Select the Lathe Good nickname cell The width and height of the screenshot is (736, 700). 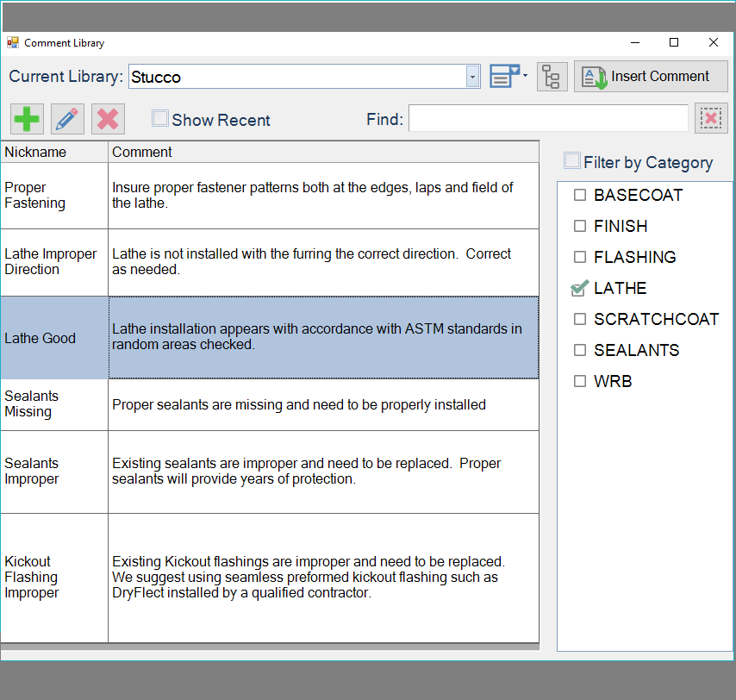pyautogui.click(x=54, y=338)
